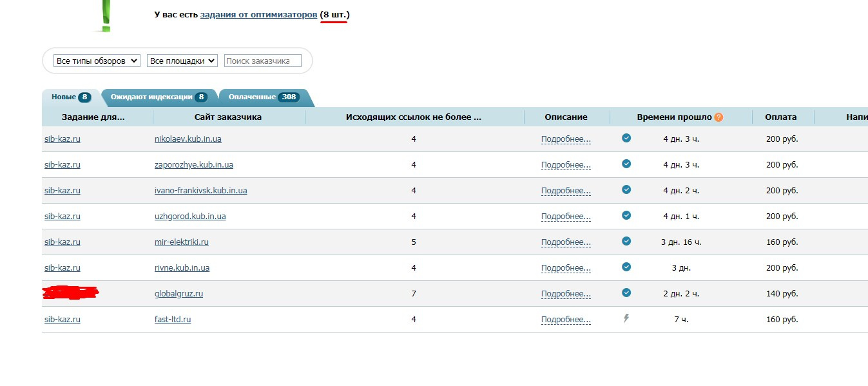The image size is (868, 386).
Task: Switch to the Оплаченные tab
Action: click(x=265, y=97)
